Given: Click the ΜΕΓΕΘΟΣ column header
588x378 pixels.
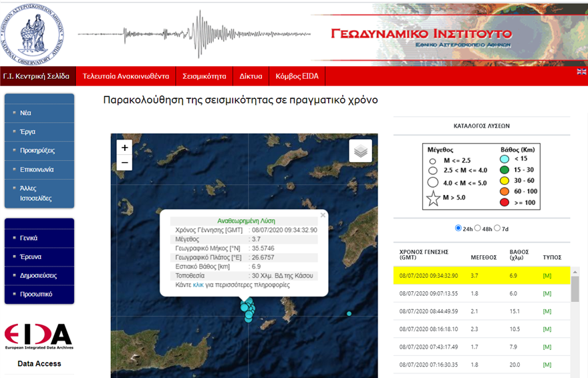Looking at the screenshot, I should point(483,257).
